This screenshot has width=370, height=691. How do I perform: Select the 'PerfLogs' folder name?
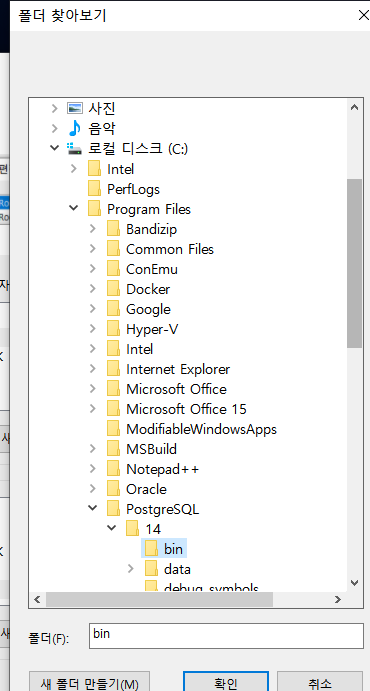(x=133, y=189)
